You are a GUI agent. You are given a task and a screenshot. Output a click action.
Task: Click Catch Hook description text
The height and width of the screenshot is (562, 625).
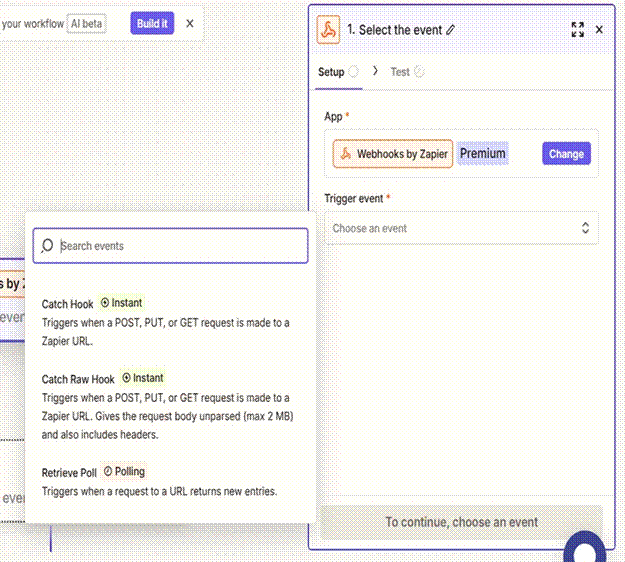click(165, 332)
